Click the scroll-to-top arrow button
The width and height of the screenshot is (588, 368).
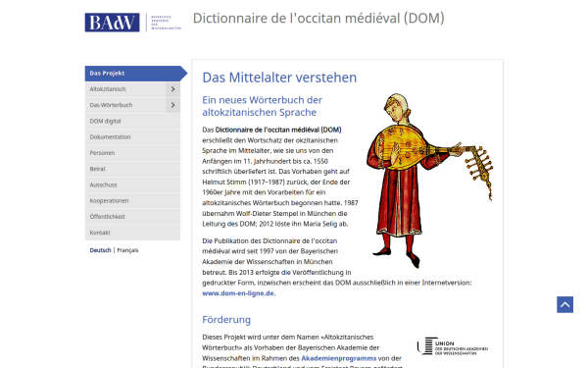(x=564, y=304)
